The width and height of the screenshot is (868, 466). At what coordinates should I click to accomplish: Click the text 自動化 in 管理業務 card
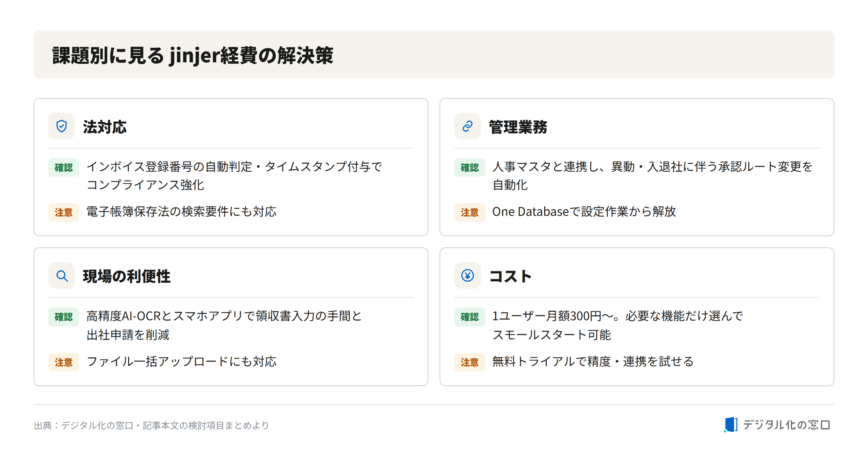click(510, 185)
